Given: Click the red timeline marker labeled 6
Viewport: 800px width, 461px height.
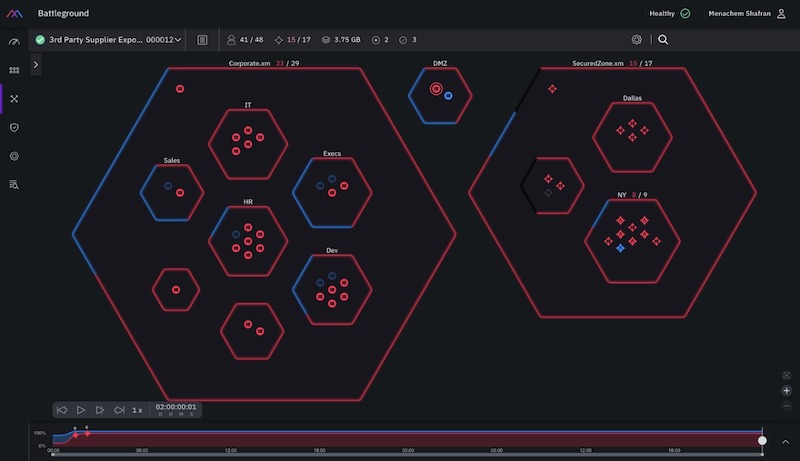Looking at the screenshot, I should [x=87, y=433].
